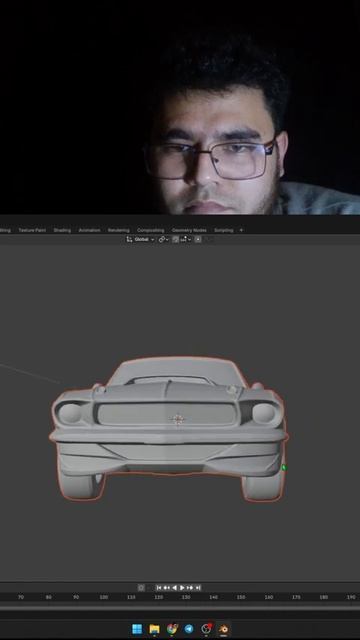Jump to the previous keyframe
Image resolution: width=360 pixels, height=640 pixels.
[x=167, y=588]
